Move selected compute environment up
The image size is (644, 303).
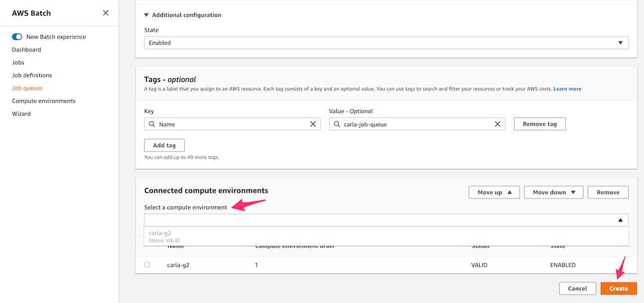pos(494,192)
